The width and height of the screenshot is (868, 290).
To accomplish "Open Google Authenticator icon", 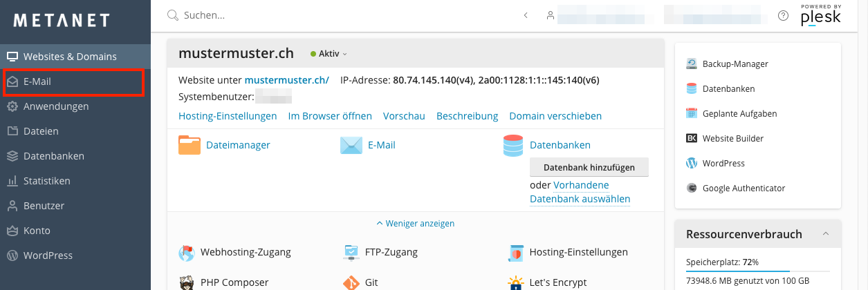I will click(692, 188).
